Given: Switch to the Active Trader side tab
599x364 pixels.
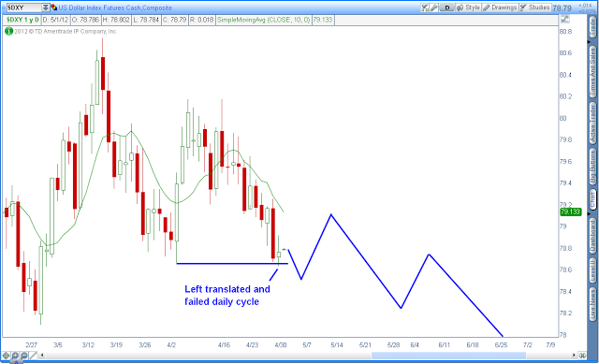Looking at the screenshot, I should pos(592,123).
